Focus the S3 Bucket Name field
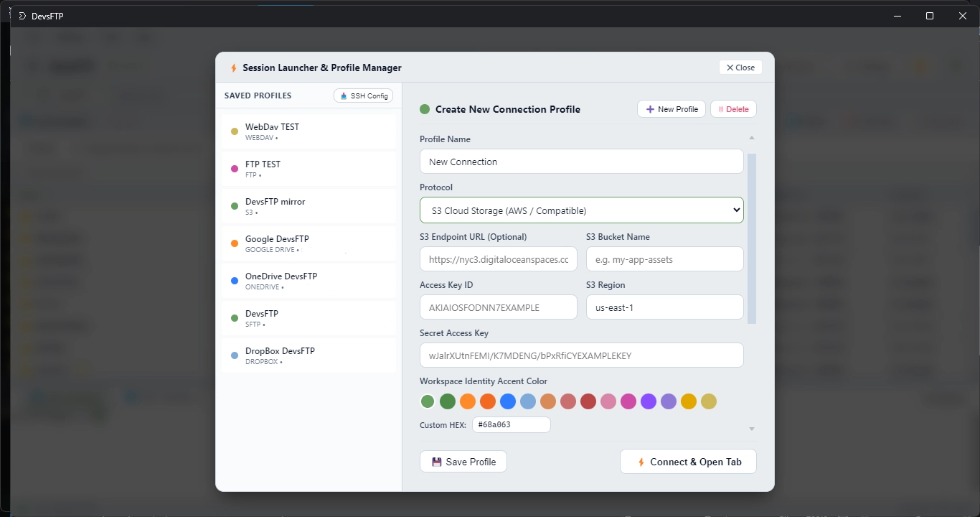This screenshot has height=517, width=980. tap(665, 259)
